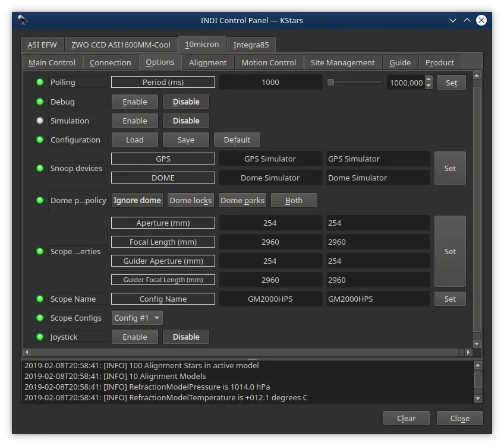Click the Debug status indicator light
Image resolution: width=504 pixels, height=446 pixels.
pos(40,102)
